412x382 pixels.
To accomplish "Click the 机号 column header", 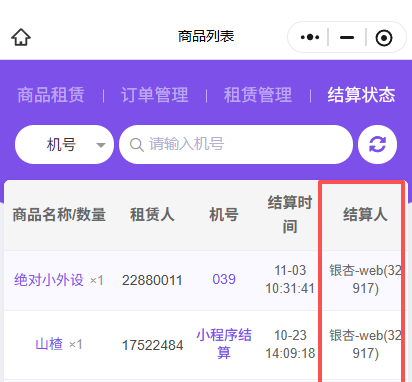I will [224, 214].
